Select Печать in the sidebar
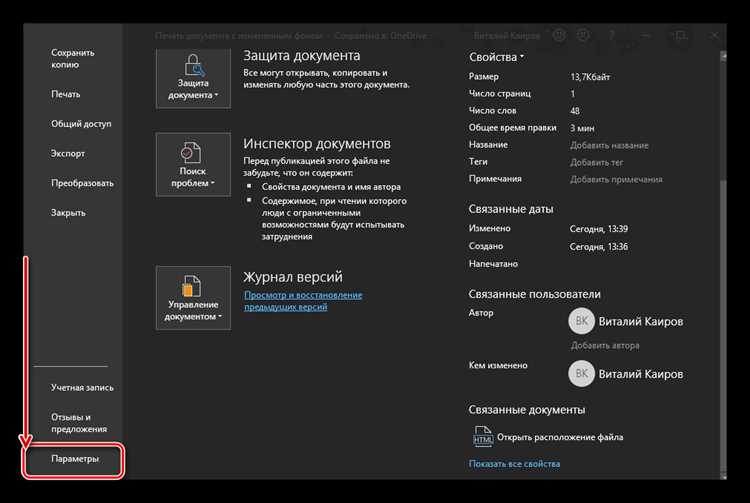750x503 pixels. tap(66, 94)
